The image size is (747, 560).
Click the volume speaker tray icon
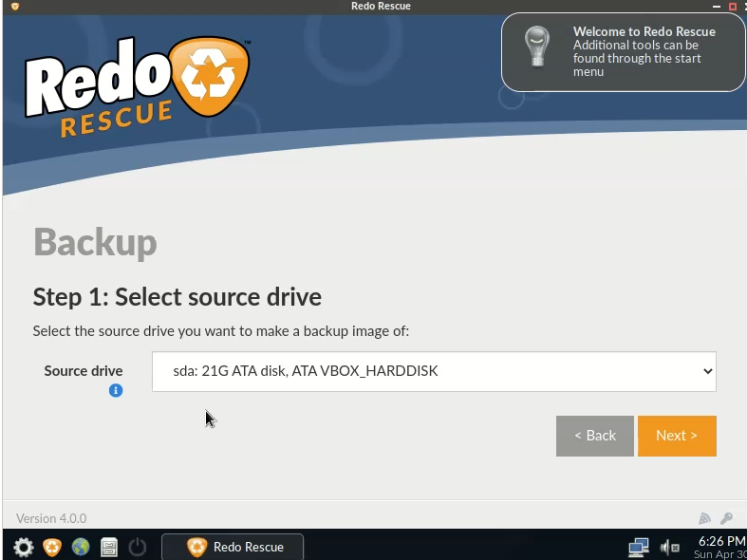(669, 548)
